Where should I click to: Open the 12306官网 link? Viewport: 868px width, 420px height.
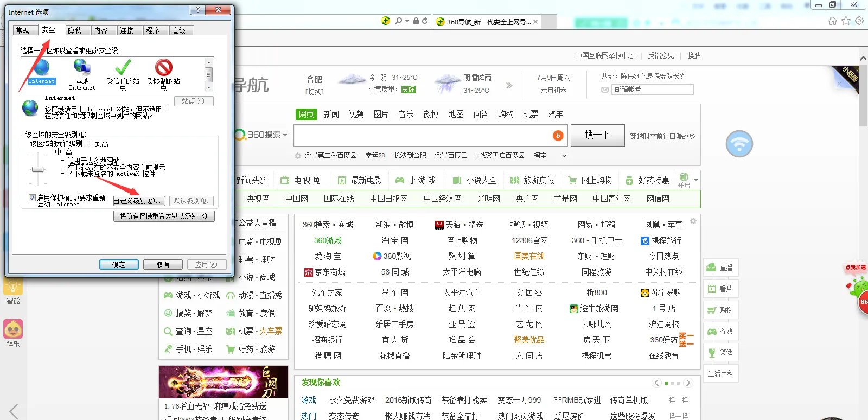pyautogui.click(x=529, y=240)
